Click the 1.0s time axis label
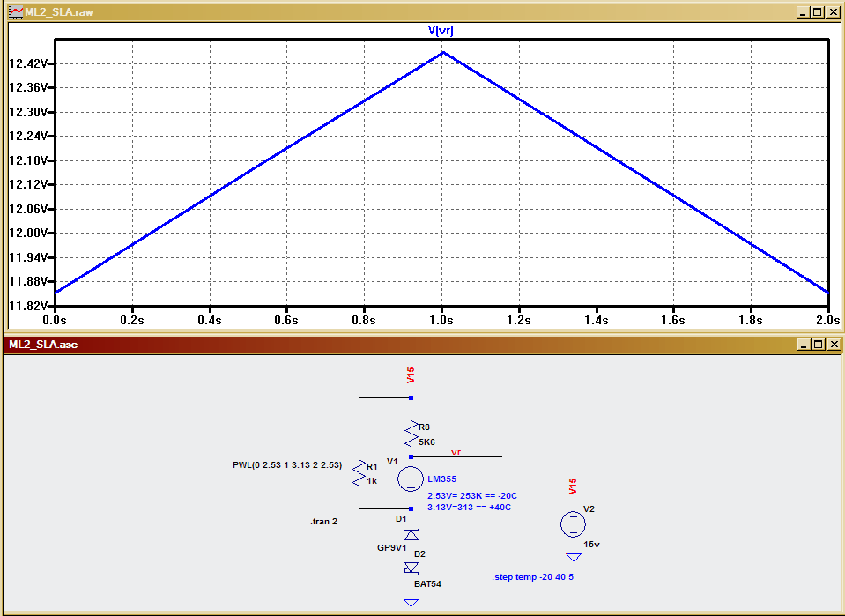 [x=442, y=321]
